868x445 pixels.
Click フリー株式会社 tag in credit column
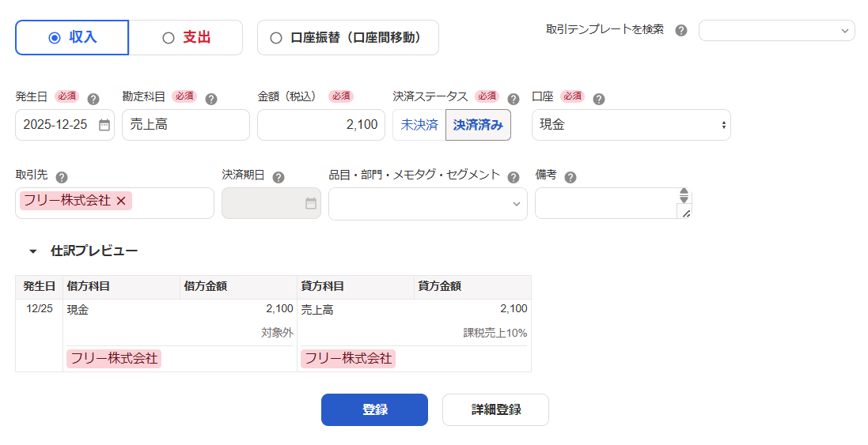[x=348, y=358]
